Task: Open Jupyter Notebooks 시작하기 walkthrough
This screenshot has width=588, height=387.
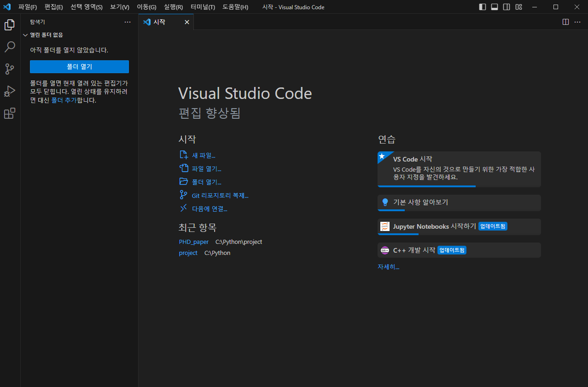Action: [x=459, y=227]
